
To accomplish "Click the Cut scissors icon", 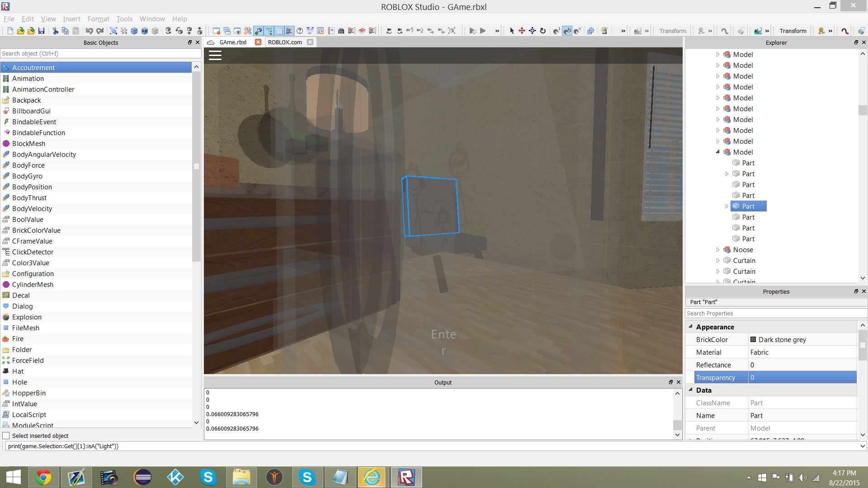I will point(55,31).
